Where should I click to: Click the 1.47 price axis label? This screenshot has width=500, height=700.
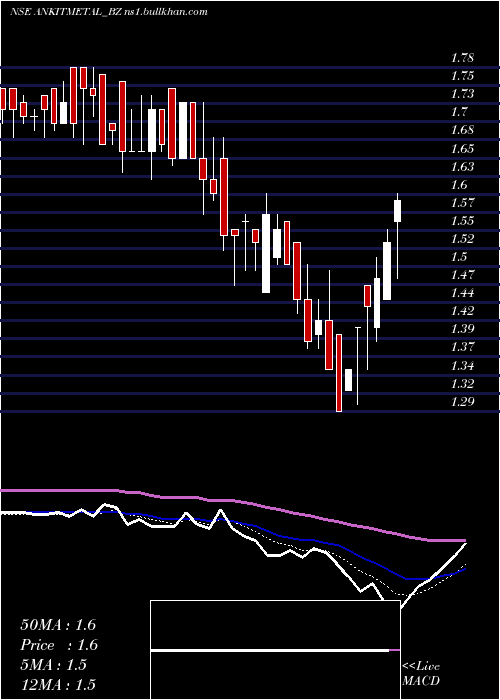click(x=462, y=275)
